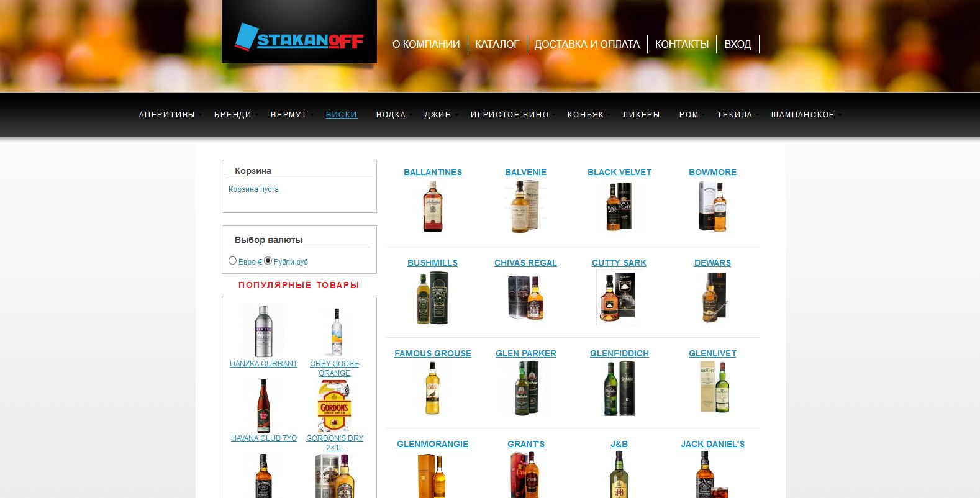The width and height of the screenshot is (980, 498).
Task: Click the GREY GOOSE ORANGE product link
Action: [x=335, y=368]
